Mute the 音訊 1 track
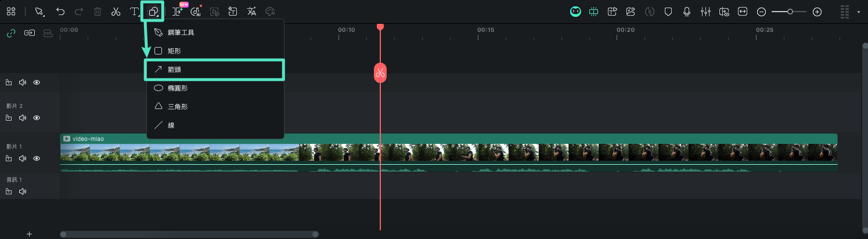Viewport: 868px width, 239px height. tap(23, 191)
